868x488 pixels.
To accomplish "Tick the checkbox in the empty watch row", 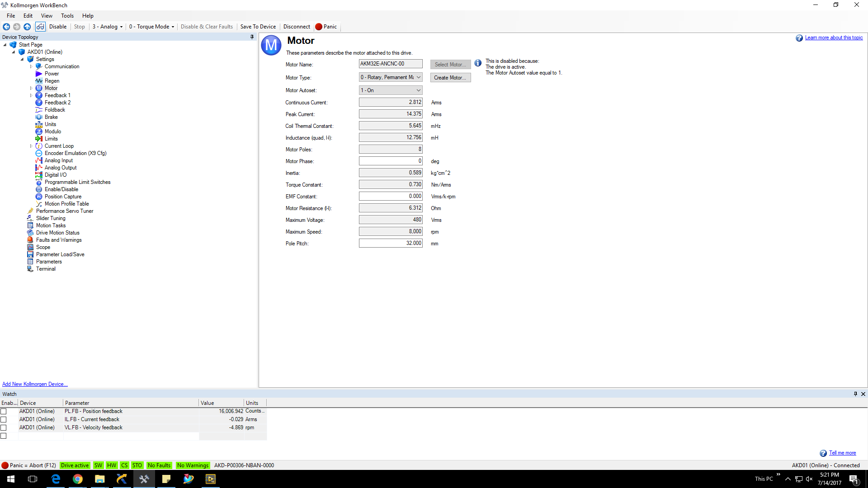I will (4, 436).
